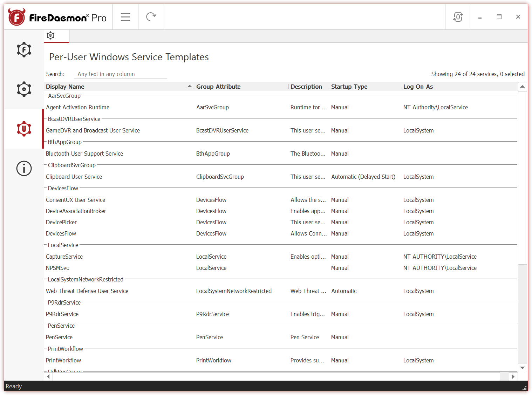The image size is (532, 395).
Task: Open Windows services gear sidebar icon
Action: (x=24, y=89)
